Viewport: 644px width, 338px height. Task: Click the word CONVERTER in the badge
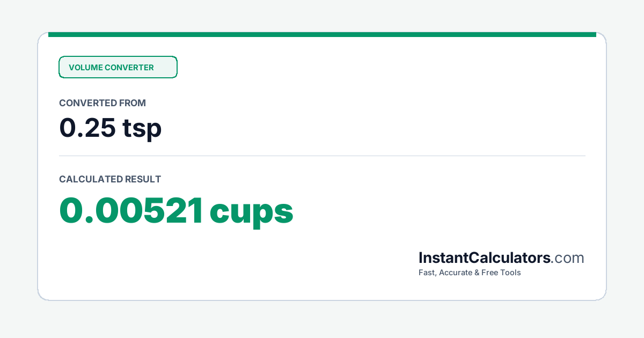point(129,68)
